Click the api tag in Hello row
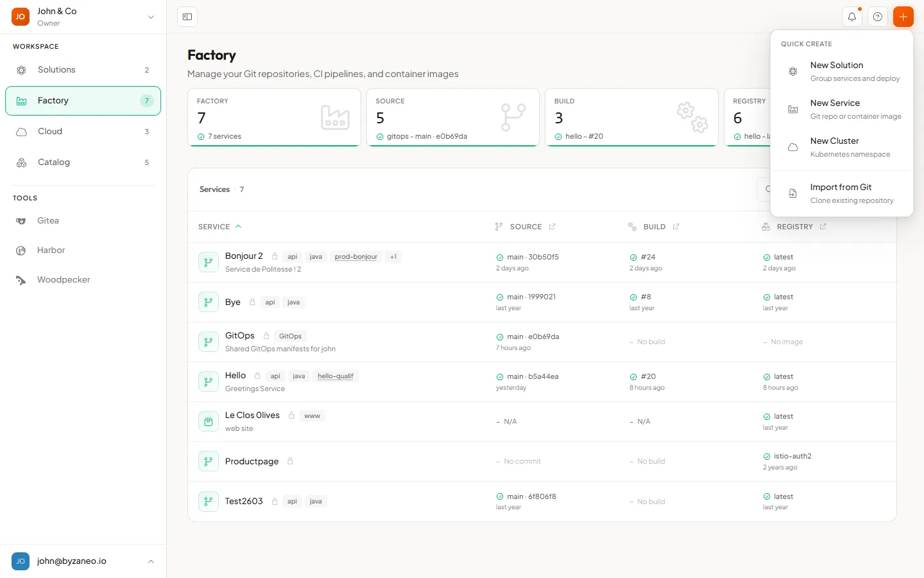Image resolution: width=924 pixels, height=578 pixels. tap(275, 376)
